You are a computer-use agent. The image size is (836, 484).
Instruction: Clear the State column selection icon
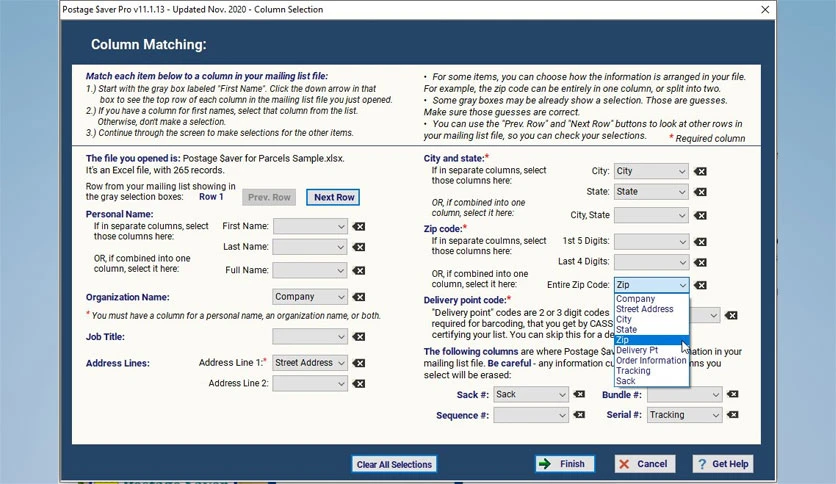click(700, 192)
